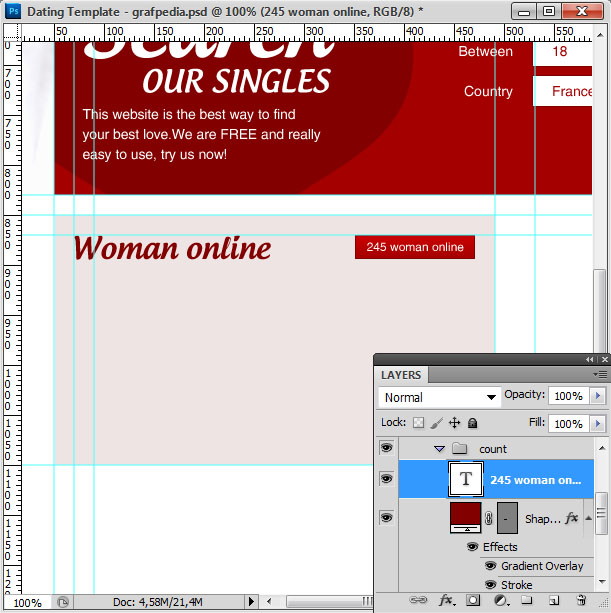The width and height of the screenshot is (611, 613).
Task: Click ruler origin corner box
Action: click(x=13, y=32)
